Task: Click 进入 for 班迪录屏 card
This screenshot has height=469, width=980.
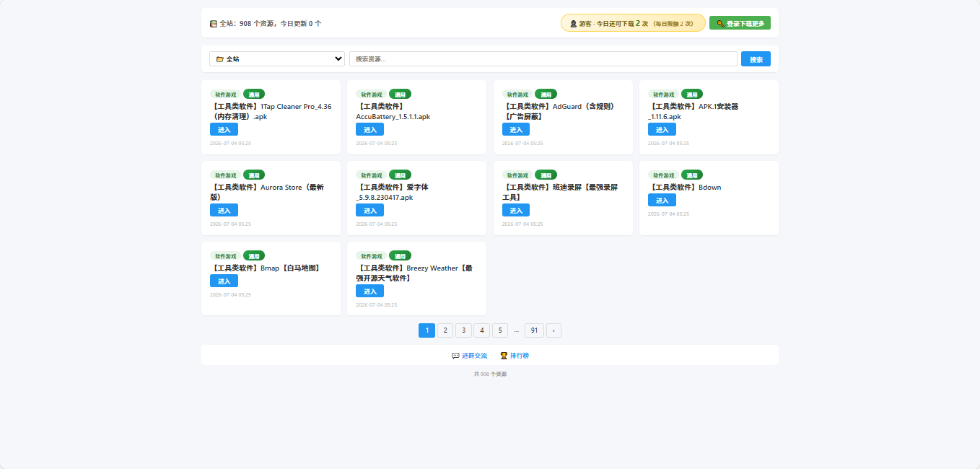Action: [x=516, y=210]
